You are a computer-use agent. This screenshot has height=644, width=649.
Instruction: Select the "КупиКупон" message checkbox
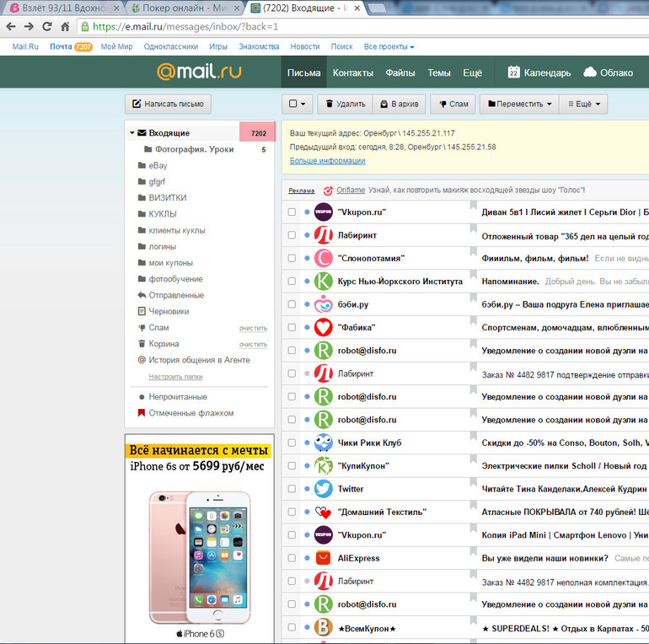(x=292, y=465)
